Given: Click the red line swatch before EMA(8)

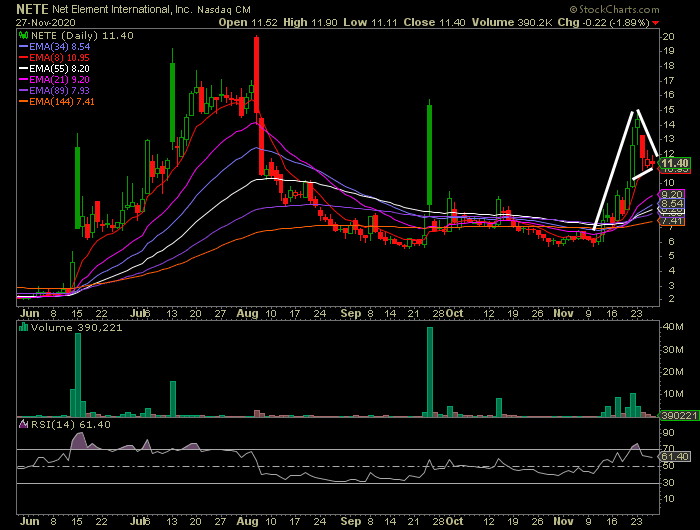Looking at the screenshot, I should [x=24, y=58].
